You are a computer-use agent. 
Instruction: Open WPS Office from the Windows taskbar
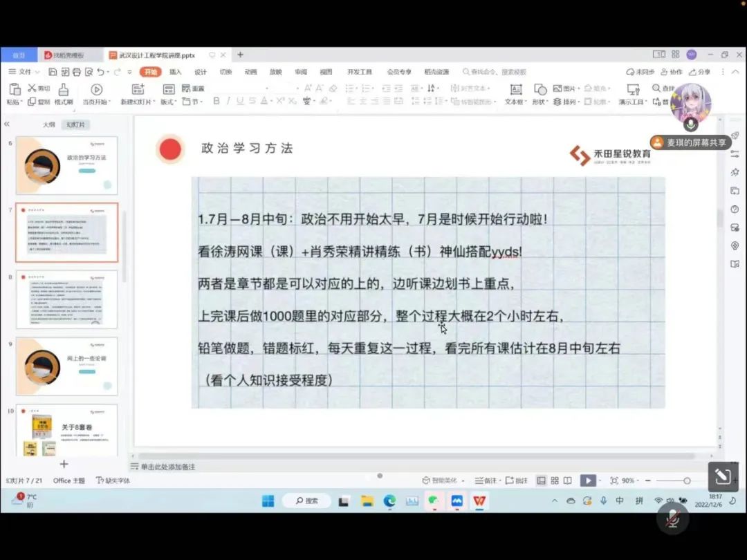(x=479, y=501)
